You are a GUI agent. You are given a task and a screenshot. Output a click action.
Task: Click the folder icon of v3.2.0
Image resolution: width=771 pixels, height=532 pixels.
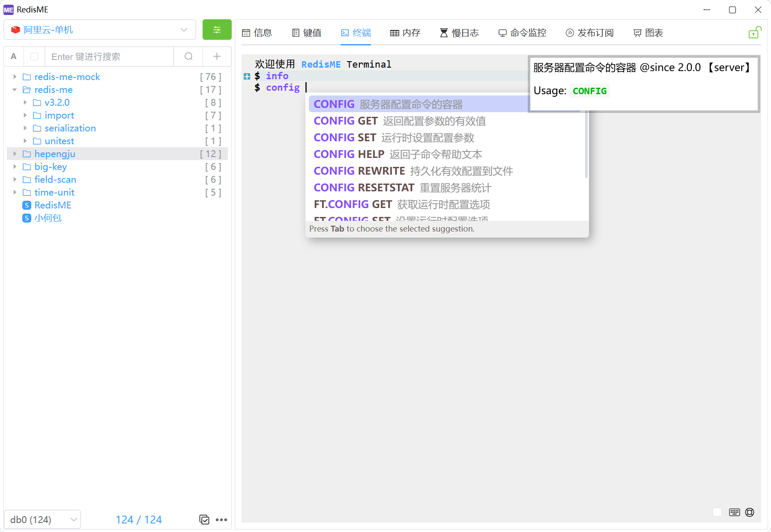(x=37, y=103)
